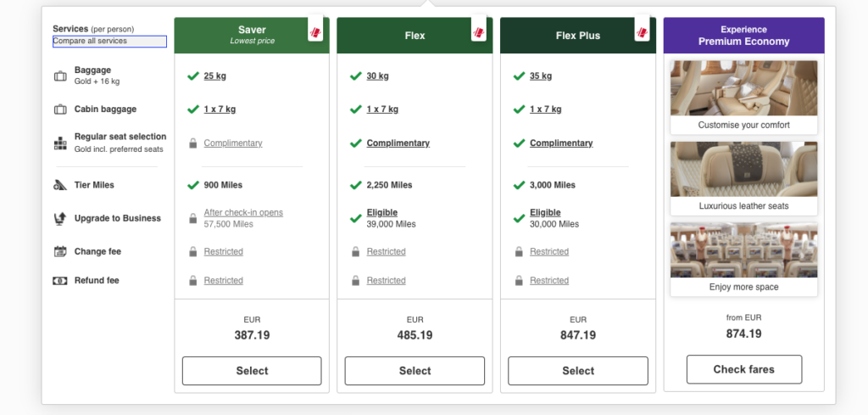Click the red tag icon on Saver header
The image size is (868, 415).
(315, 33)
